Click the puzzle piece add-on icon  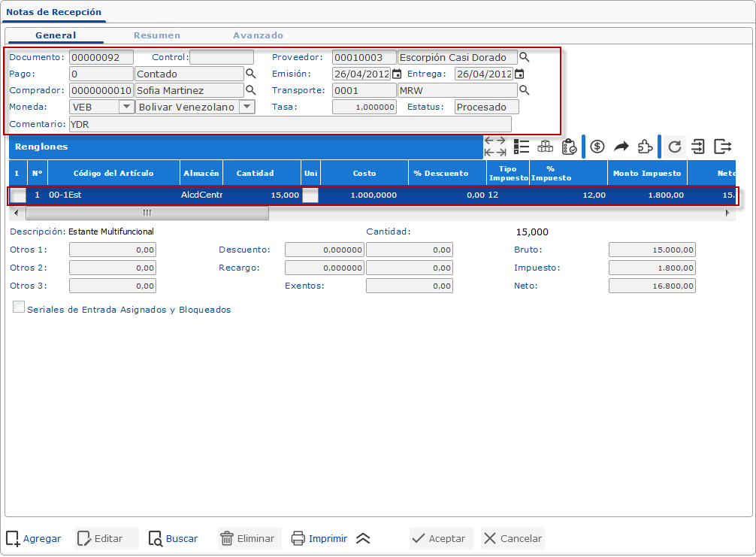coord(645,146)
